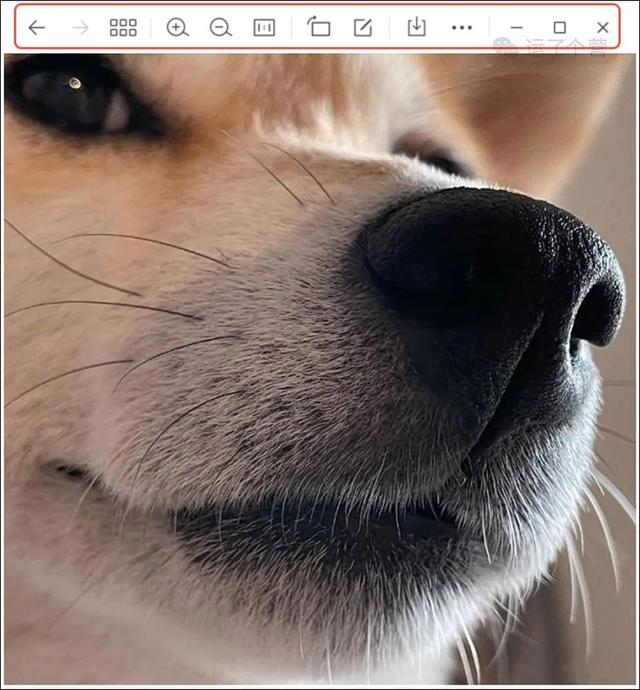The width and height of the screenshot is (640, 690).
Task: Click the dog photo in viewer
Action: (x=320, y=369)
